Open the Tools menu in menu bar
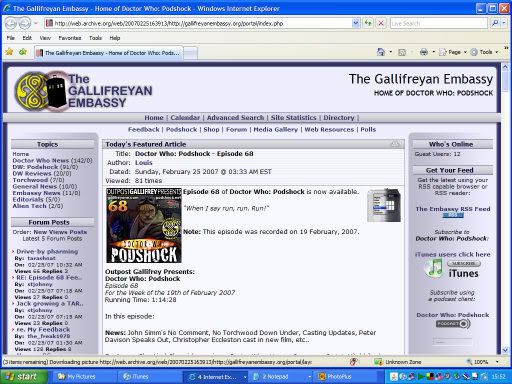This screenshot has width=512, height=384. tap(95, 38)
